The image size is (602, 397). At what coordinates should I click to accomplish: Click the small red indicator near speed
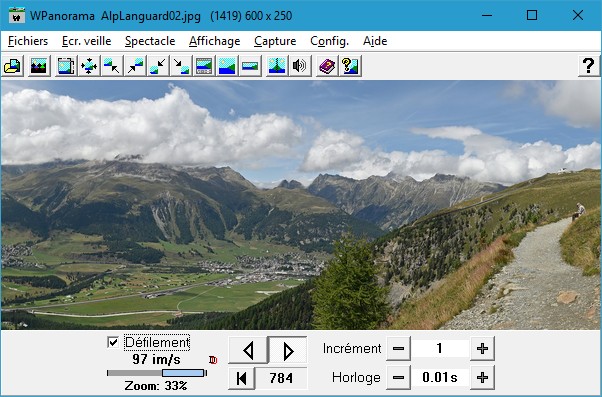tap(213, 360)
